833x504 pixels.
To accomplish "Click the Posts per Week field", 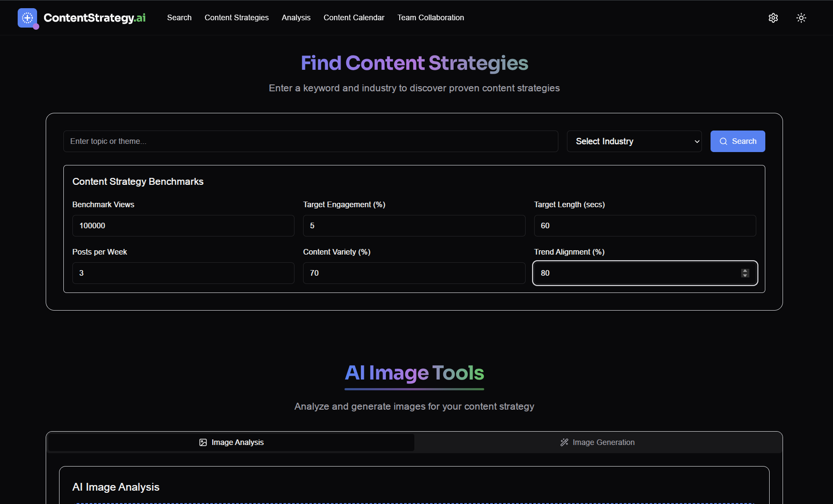I will (x=183, y=273).
